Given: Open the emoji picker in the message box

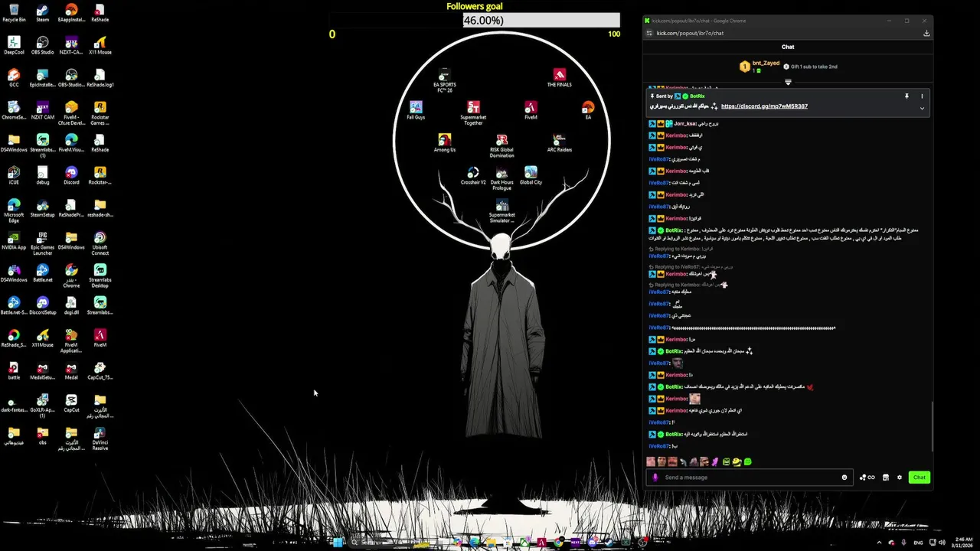Looking at the screenshot, I should pos(844,478).
